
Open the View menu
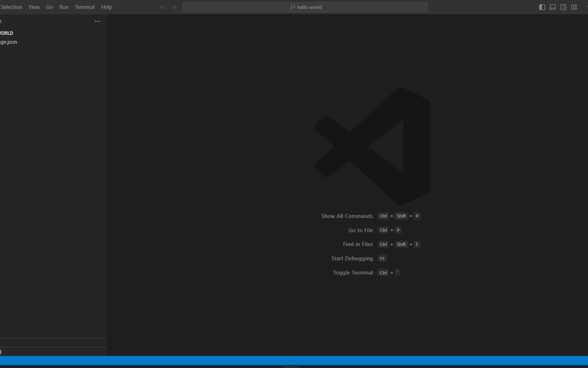click(34, 7)
